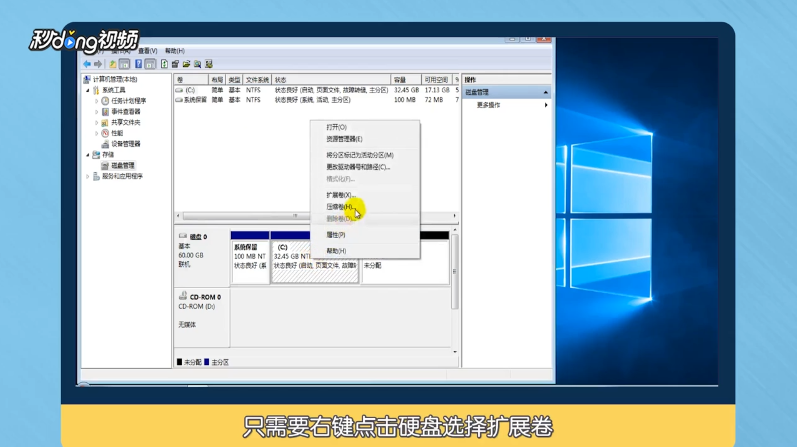The width and height of the screenshot is (797, 447).
Task: Sort by the 文件系统 column header
Action: click(x=257, y=80)
